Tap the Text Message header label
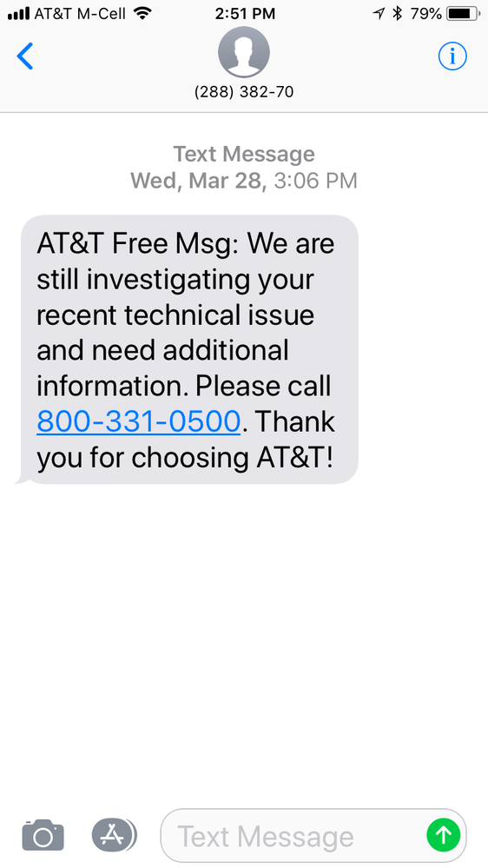Image resolution: width=488 pixels, height=868 pixels. pyautogui.click(x=244, y=154)
